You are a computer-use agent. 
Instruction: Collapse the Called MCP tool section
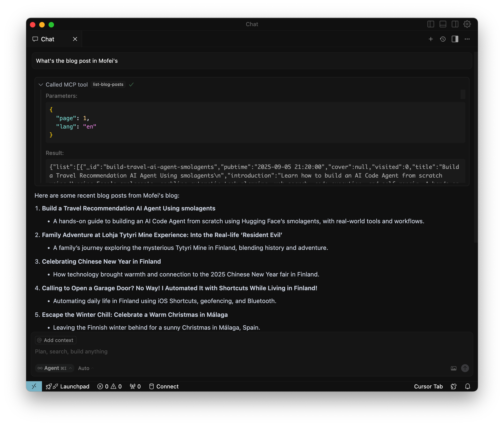point(41,84)
